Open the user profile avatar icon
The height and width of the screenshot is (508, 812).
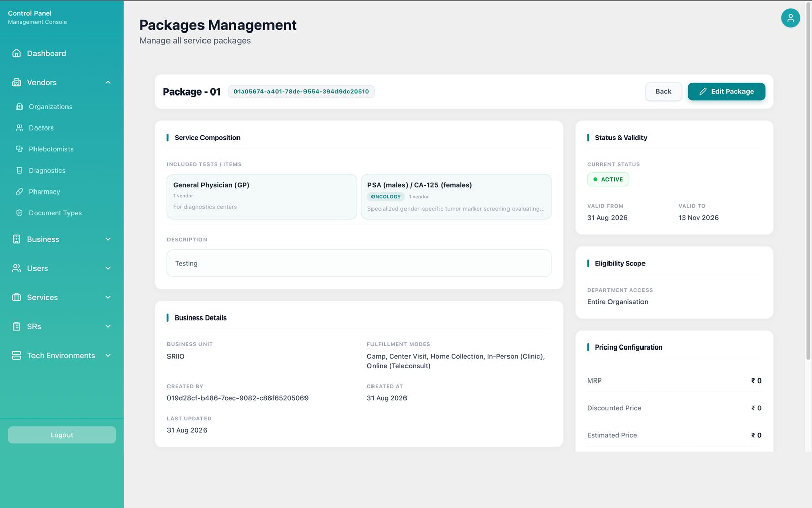pyautogui.click(x=790, y=18)
